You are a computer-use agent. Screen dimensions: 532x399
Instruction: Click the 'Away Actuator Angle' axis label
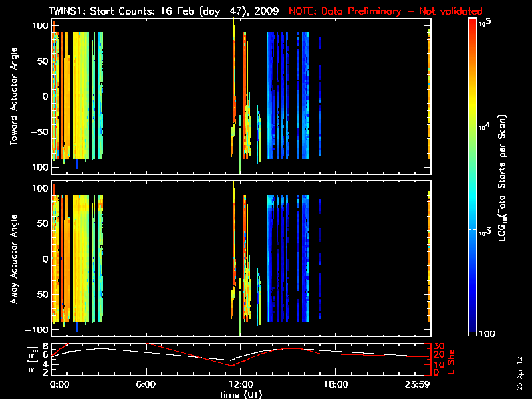[13, 259]
